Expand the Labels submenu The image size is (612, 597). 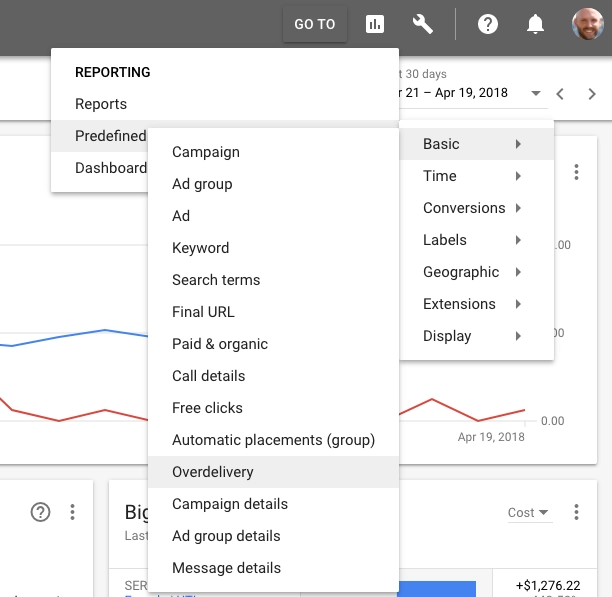click(476, 240)
